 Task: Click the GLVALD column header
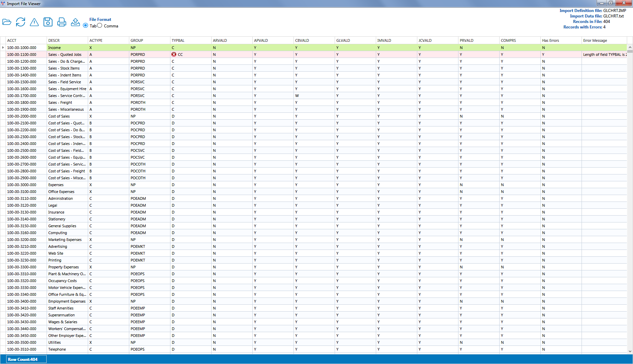[x=355, y=40]
